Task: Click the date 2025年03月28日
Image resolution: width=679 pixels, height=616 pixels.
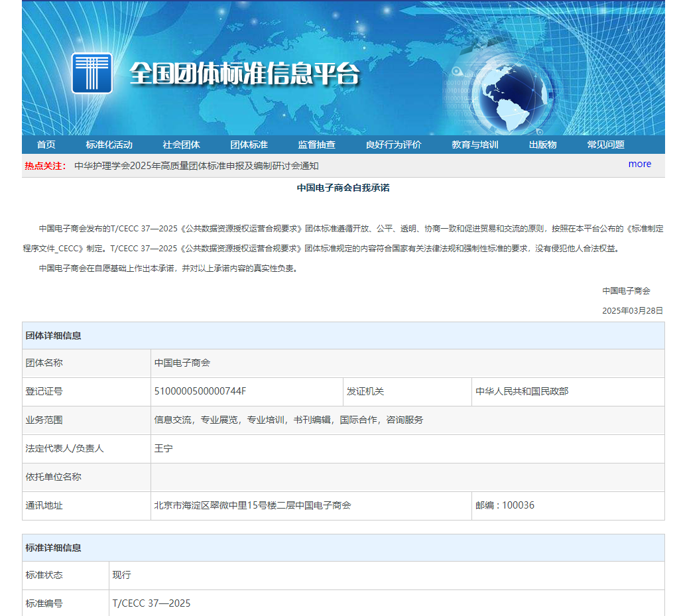Action: [633, 311]
